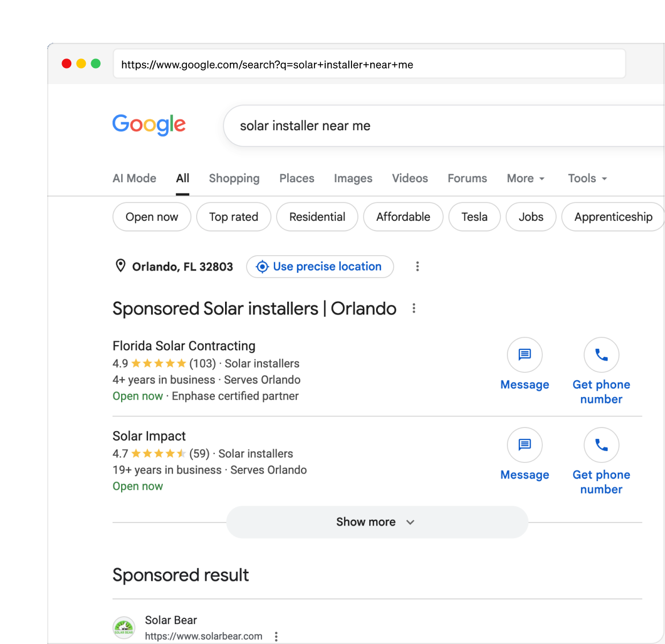The image size is (665, 644).
Task: Click the green maximize window button
Action: point(95,64)
